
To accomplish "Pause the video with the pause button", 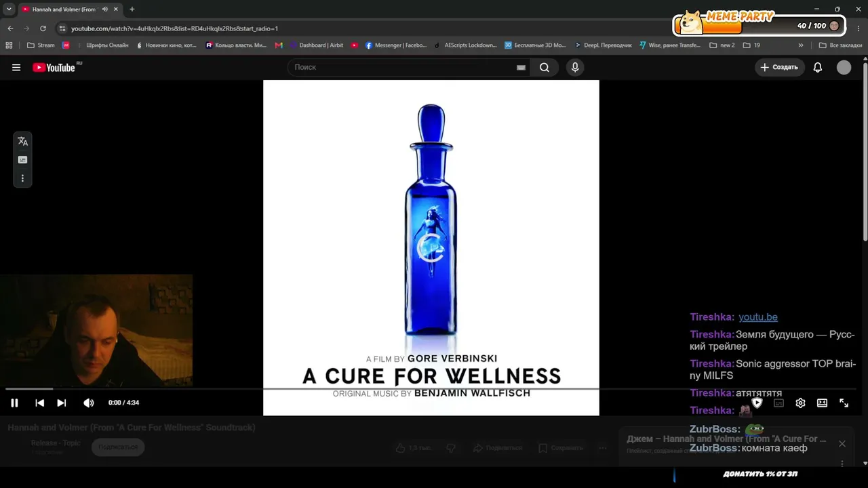I will 14,403.
